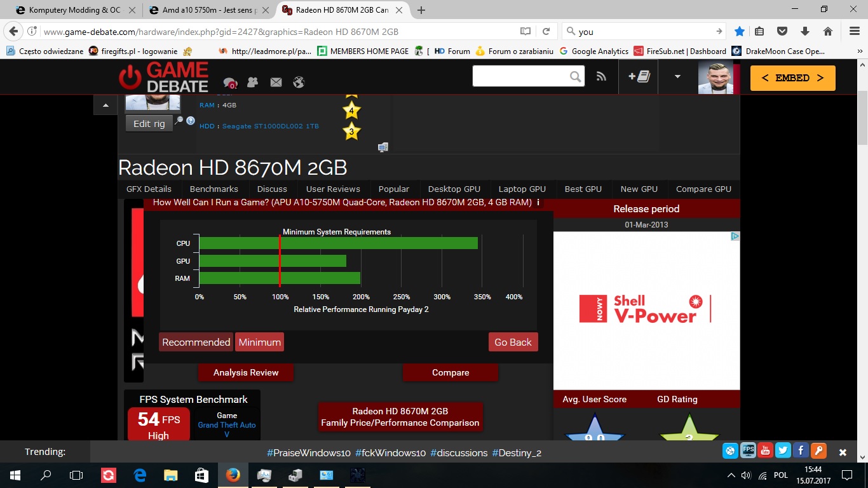
Task: Open the Windows Start menu
Action: 15,475
